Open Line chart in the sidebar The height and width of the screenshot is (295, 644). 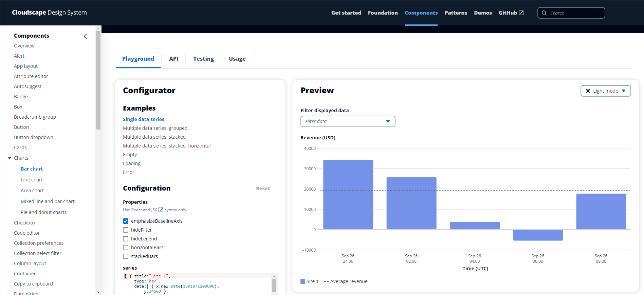[x=32, y=180]
